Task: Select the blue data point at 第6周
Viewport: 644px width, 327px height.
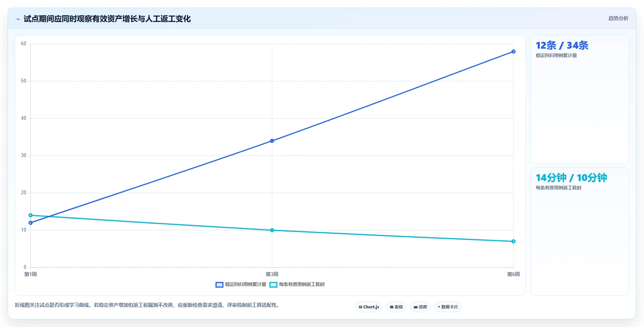Action: [x=513, y=51]
